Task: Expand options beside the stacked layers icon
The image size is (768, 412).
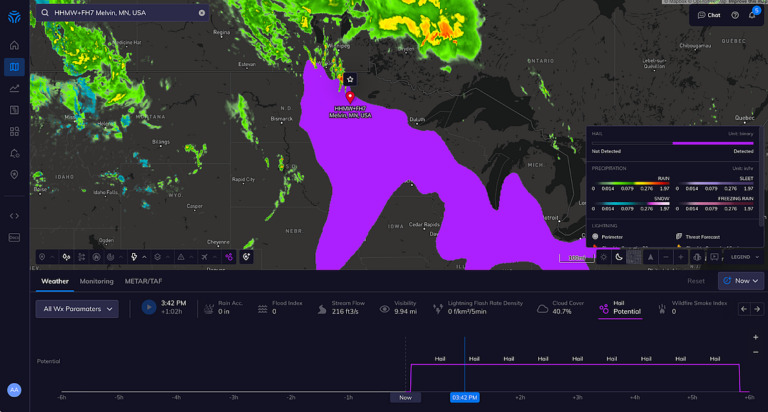Action: coord(168,257)
